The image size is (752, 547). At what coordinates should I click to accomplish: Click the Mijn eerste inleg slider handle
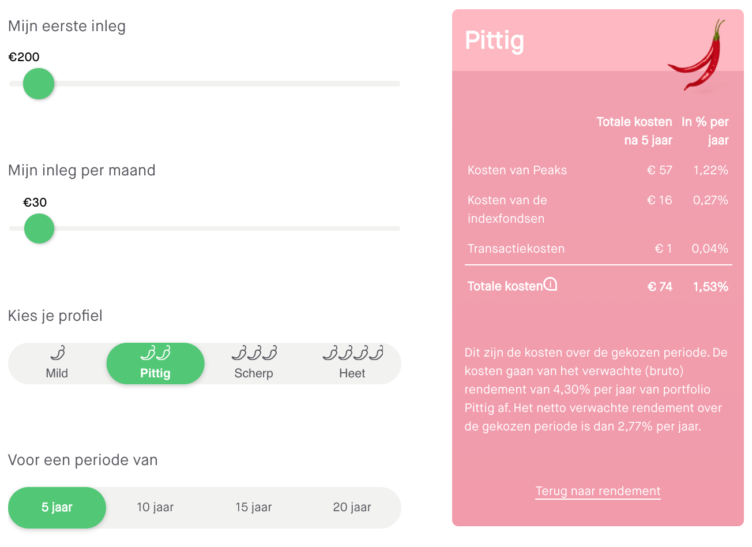[38, 84]
